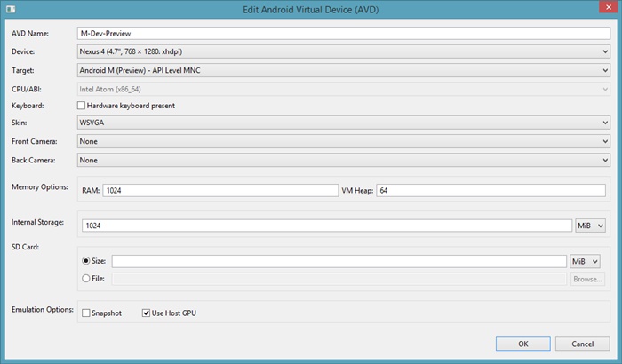This screenshot has height=364, width=622.
Task: Click the RAM input field
Action: tap(220, 190)
